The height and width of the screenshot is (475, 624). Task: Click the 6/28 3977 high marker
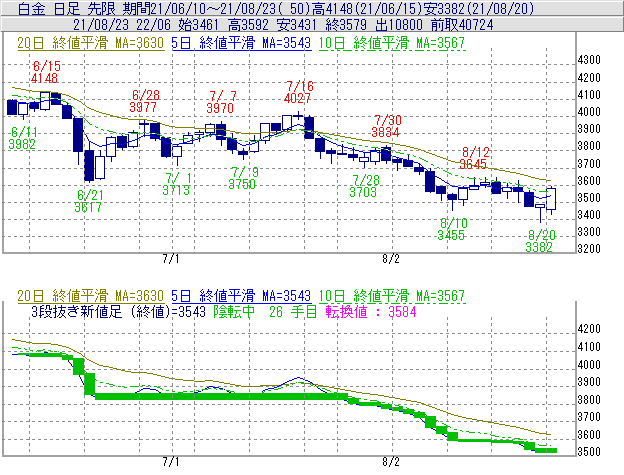(x=144, y=101)
